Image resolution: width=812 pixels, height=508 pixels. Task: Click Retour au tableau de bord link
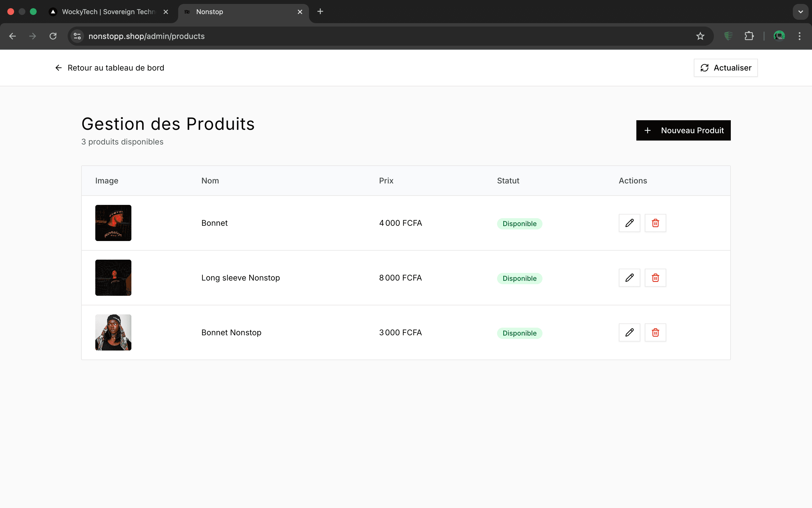pos(109,68)
